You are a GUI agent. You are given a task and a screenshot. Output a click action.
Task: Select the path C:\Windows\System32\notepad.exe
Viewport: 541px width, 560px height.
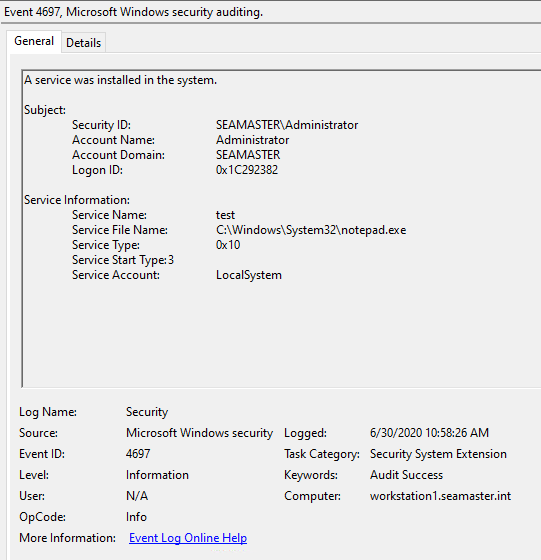[x=311, y=230]
